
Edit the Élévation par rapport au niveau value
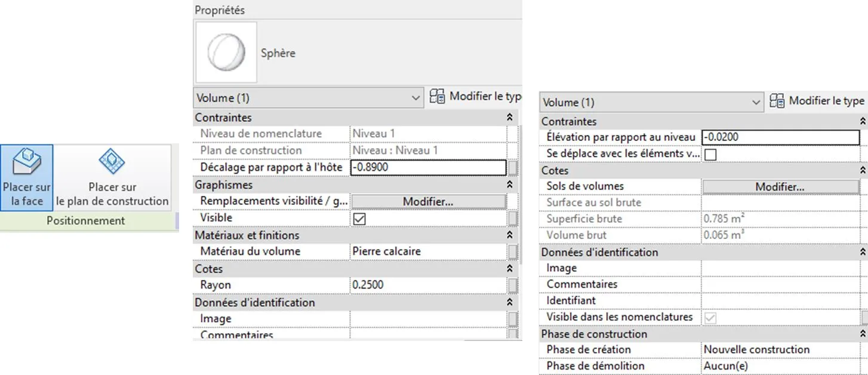780,137
